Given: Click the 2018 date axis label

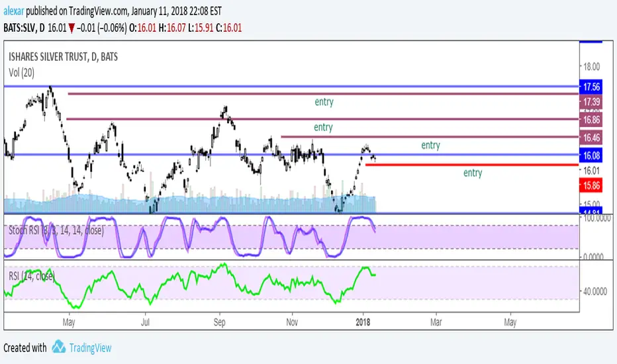Looking at the screenshot, I should (363, 322).
